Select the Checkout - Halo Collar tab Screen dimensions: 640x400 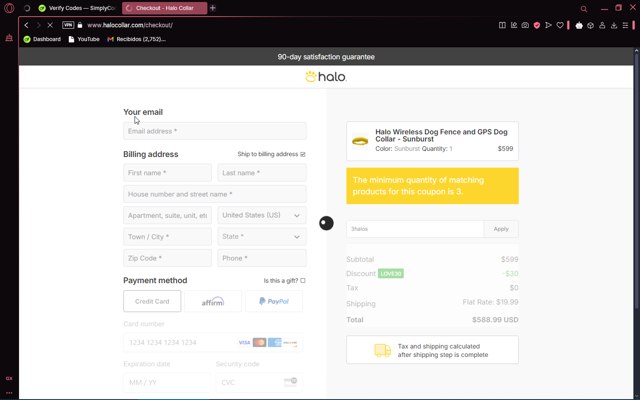pyautogui.click(x=164, y=8)
